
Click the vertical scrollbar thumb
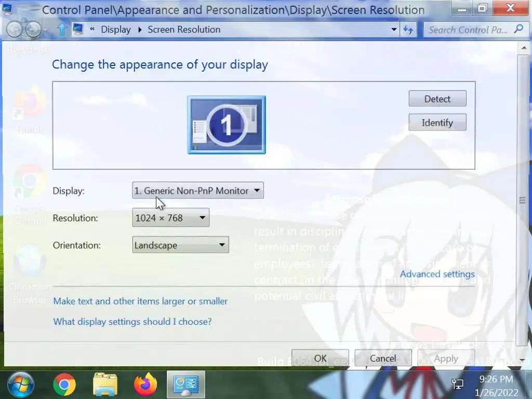click(x=522, y=200)
